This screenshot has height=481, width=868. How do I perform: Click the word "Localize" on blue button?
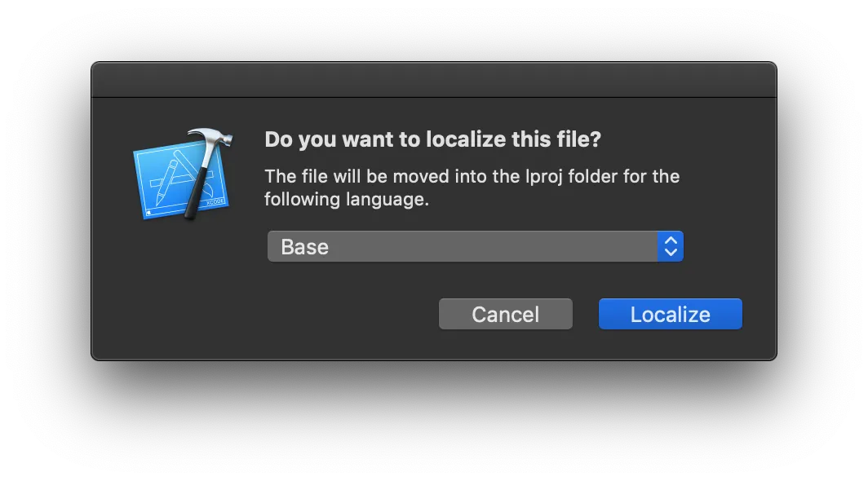(670, 315)
